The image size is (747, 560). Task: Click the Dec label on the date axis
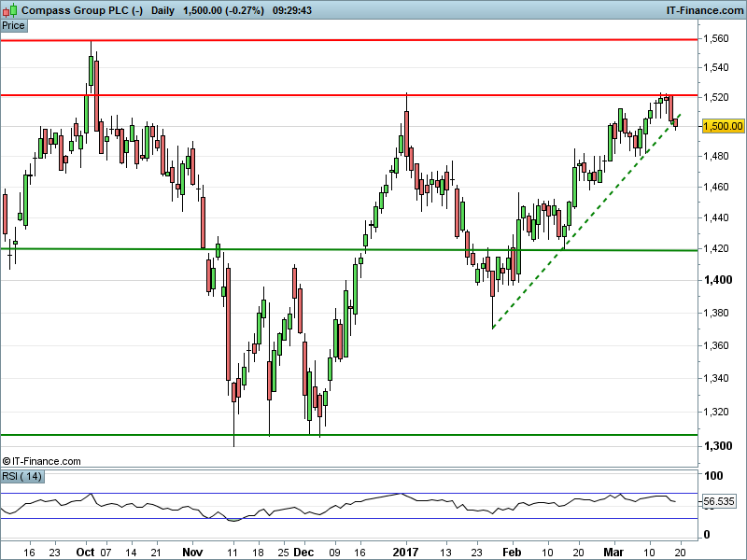(x=303, y=553)
